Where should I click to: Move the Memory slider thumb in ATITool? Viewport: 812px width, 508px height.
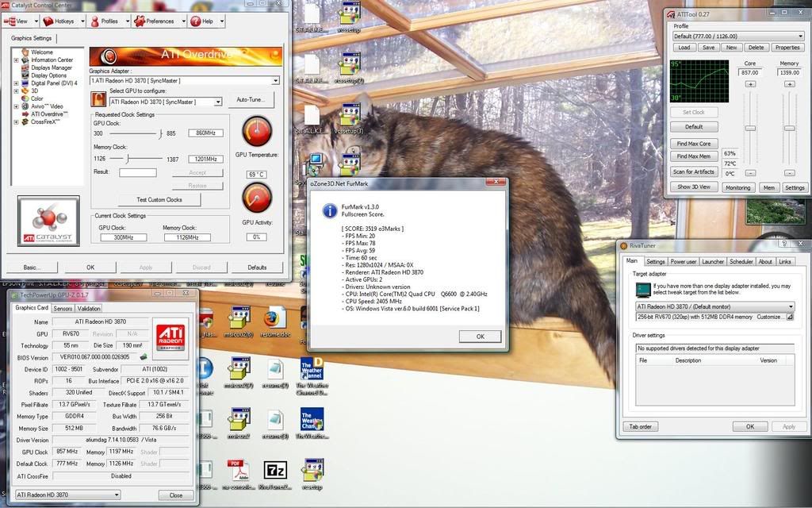click(789, 128)
